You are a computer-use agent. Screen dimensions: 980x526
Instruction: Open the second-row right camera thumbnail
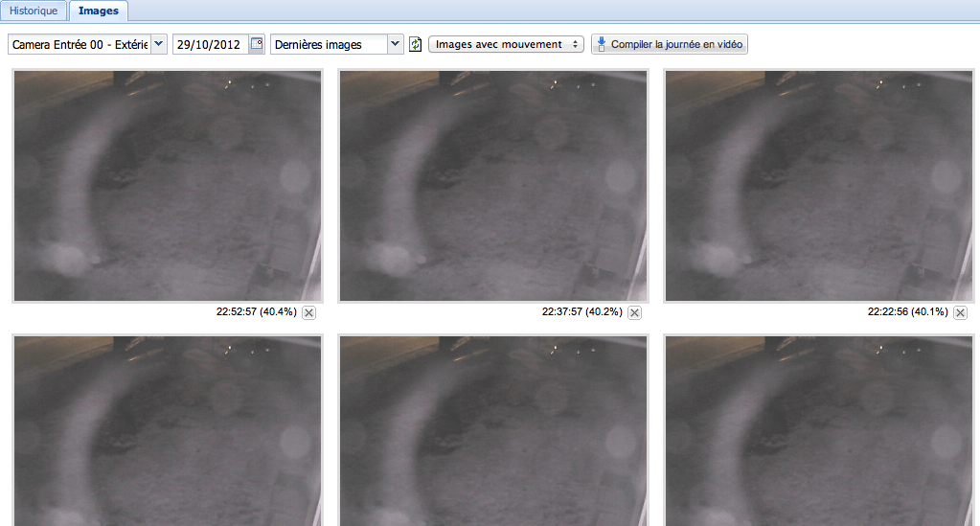pos(819,430)
